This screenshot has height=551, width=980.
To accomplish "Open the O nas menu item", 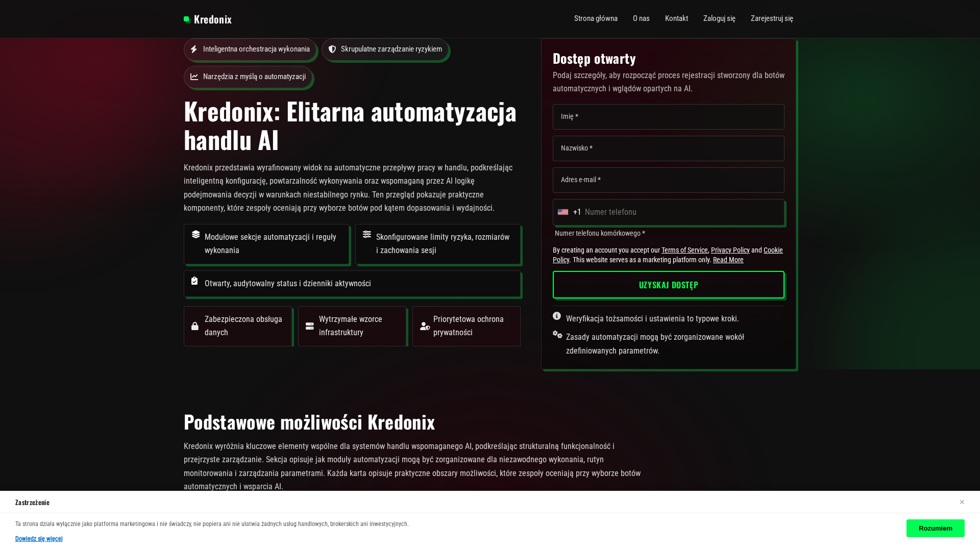I will (641, 18).
